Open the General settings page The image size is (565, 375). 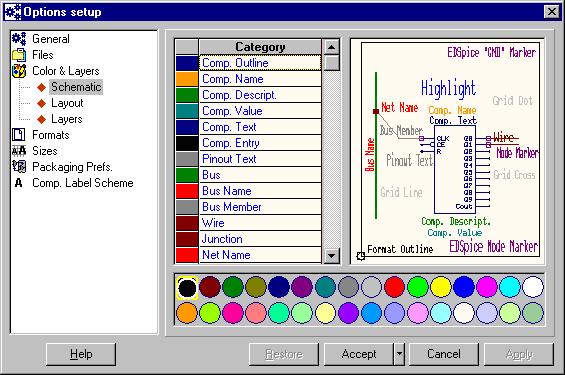click(51, 39)
